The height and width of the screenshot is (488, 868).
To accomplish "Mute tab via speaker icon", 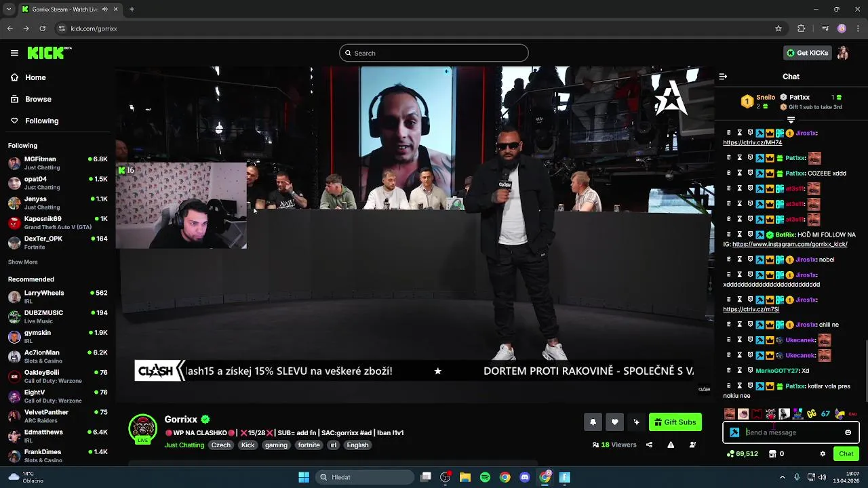I will tap(105, 9).
